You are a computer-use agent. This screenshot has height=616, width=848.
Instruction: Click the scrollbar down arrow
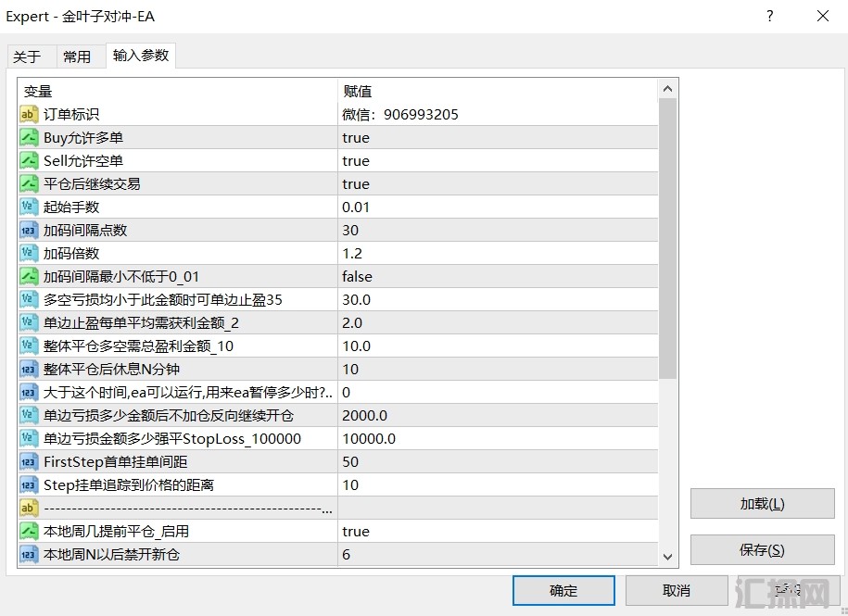[x=668, y=557]
